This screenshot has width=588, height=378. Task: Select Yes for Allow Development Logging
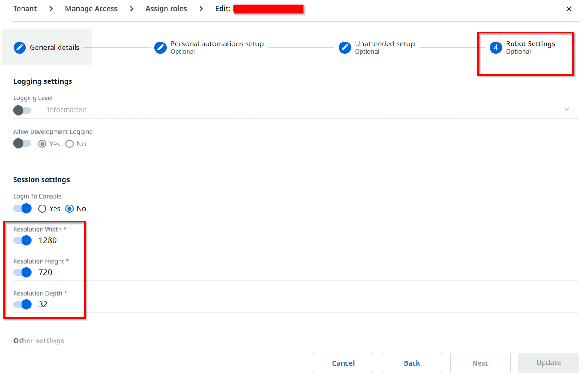coord(42,144)
